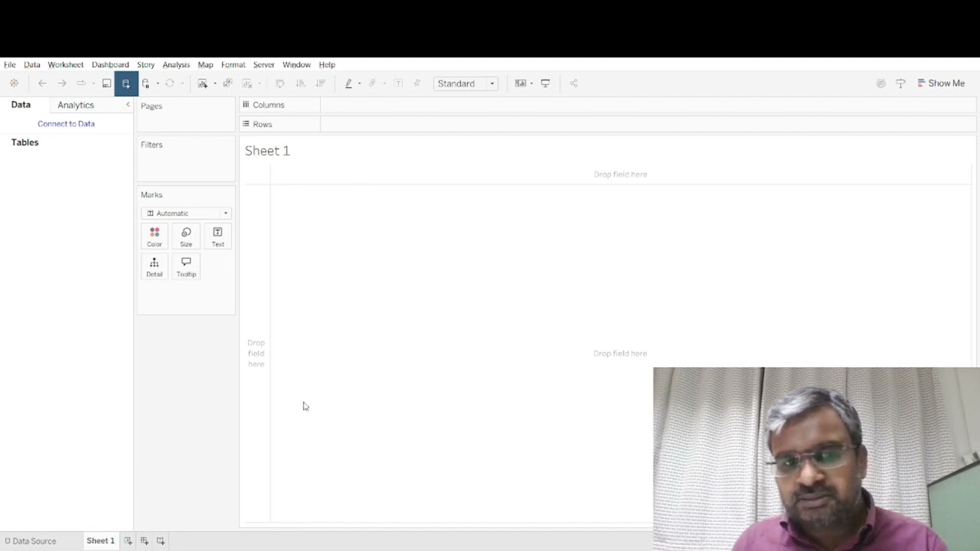Click the New Worksheet chart icon in toolbar
980x551 pixels.
pyautogui.click(x=202, y=83)
